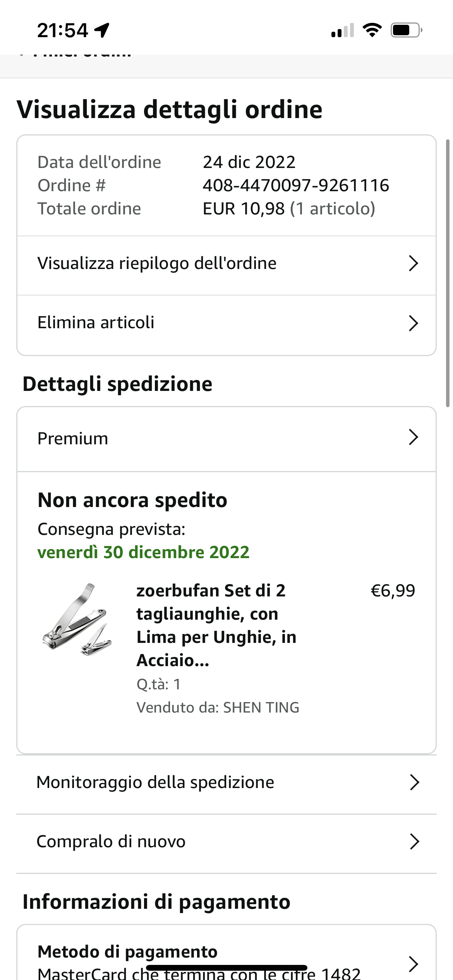
Task: Open Visualizza riepilogo dell'ordine
Action: point(157,264)
